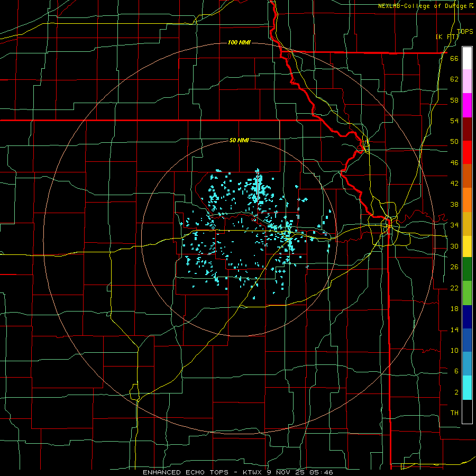Click the '2' legend value
This screenshot has width=476, height=476.
(456, 392)
